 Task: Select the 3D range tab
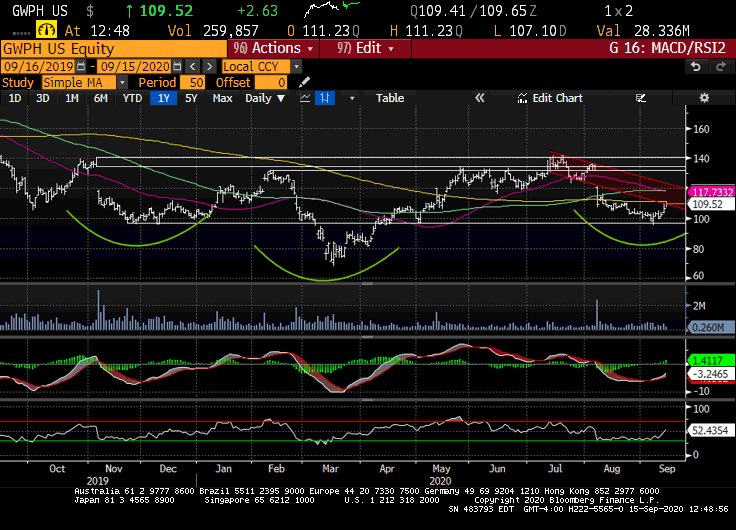(43, 98)
